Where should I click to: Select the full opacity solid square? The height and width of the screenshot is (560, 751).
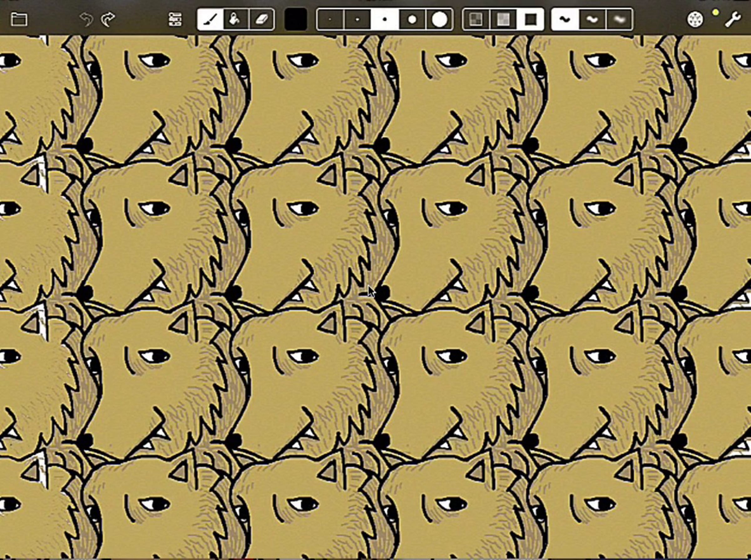[531, 19]
